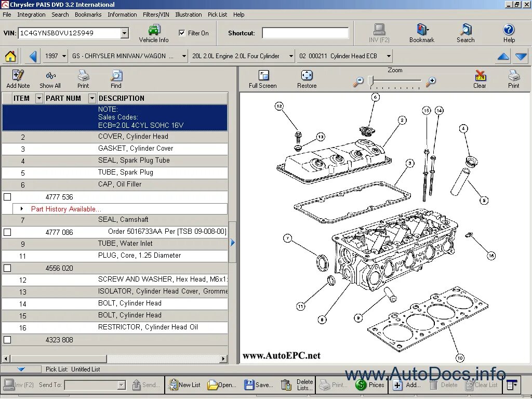This screenshot has height=399, width=532.
Task: Open the Find icon in parts list
Action: [x=116, y=79]
